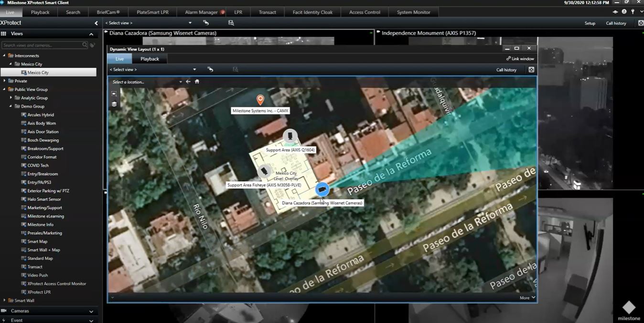
Task: Expand the Smart Wall folder in sidebar
Action: coord(4,300)
